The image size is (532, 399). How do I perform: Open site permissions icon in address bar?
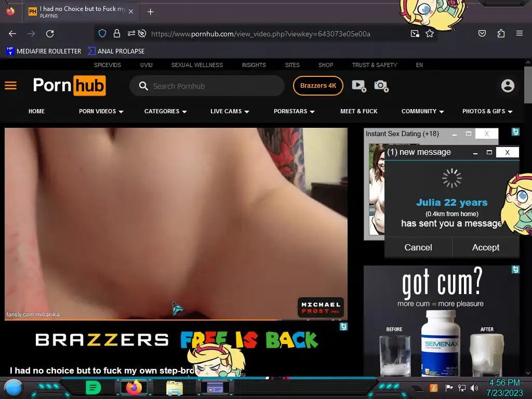[131, 33]
